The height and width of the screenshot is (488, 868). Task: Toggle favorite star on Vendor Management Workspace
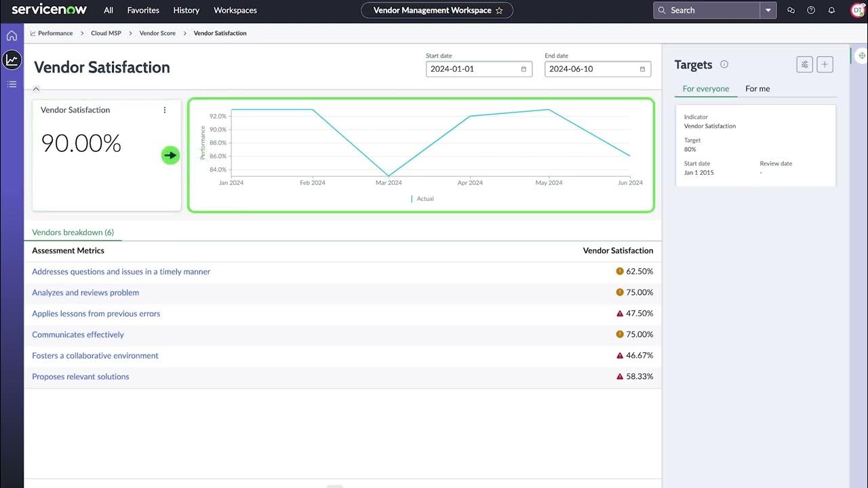pyautogui.click(x=500, y=10)
